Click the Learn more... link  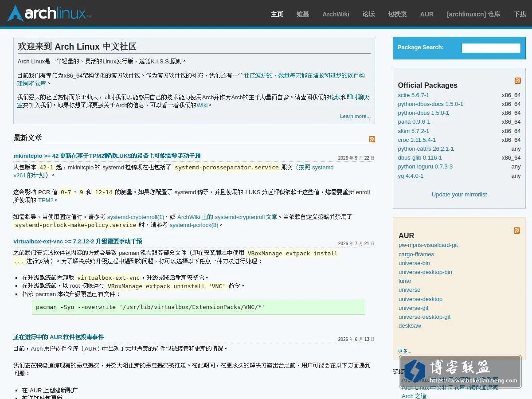355,116
